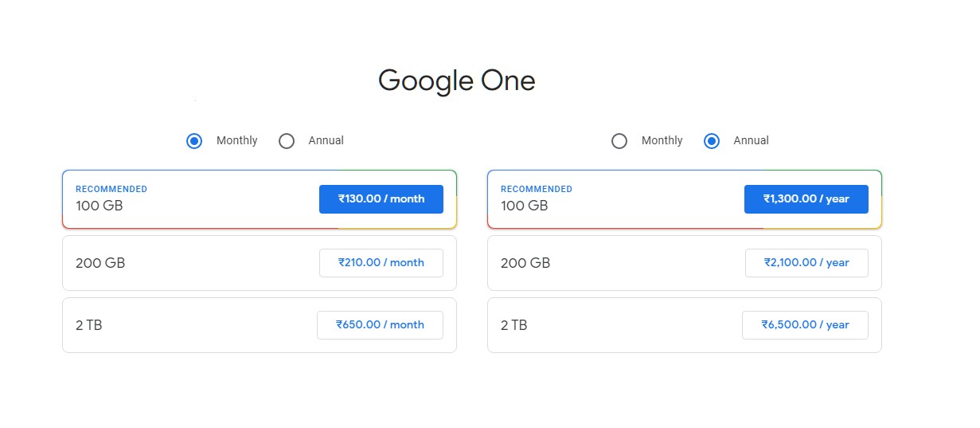The width and height of the screenshot is (980, 428).
Task: Click the RECOMMENDED tag in monthly card
Action: [x=111, y=190]
